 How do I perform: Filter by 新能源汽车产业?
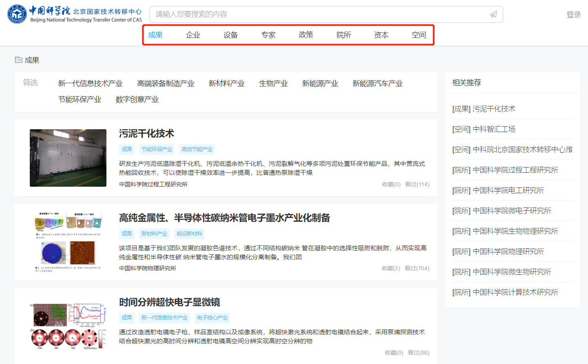coord(378,84)
